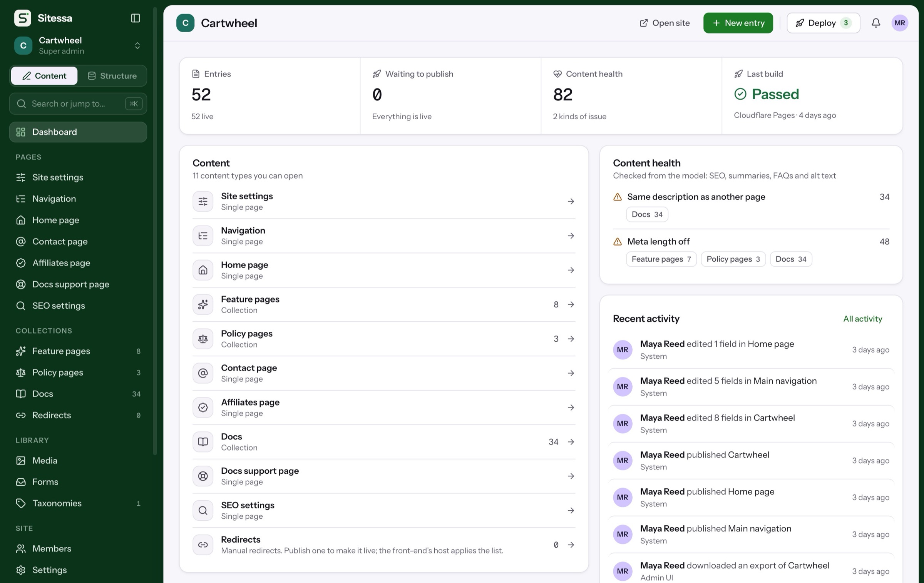Viewport: 924px width, 583px height.
Task: Click the SEO settings magnifier icon in Content list
Action: pyautogui.click(x=203, y=510)
